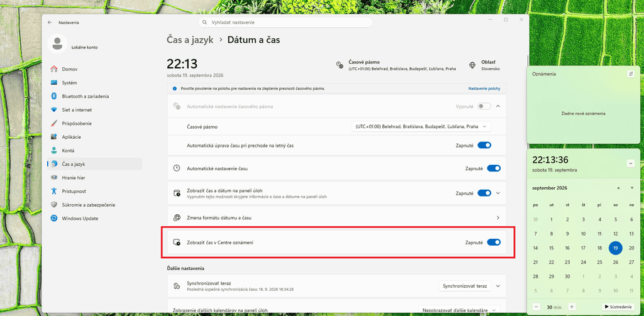This screenshot has height=316, width=644.
Task: Toggle Zobraziť čas v Centre oznámení
Action: tap(494, 242)
